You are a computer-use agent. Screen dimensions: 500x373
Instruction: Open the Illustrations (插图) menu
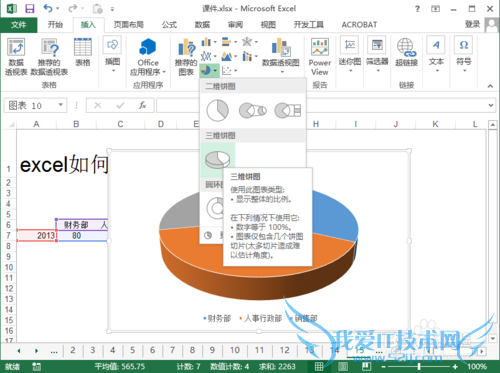click(112, 54)
